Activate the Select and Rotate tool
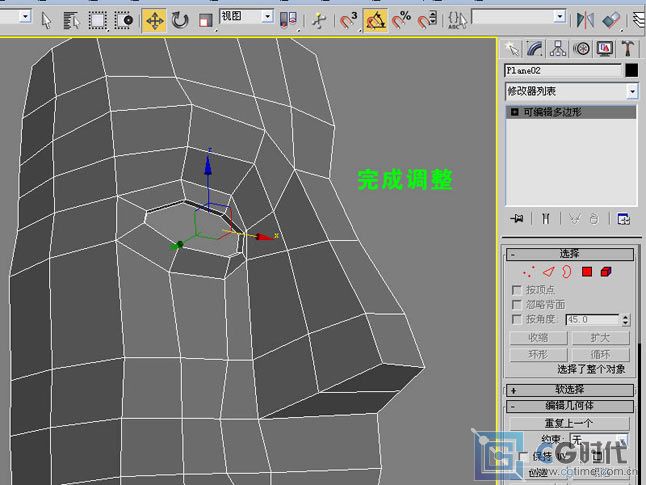646x485 pixels. [180, 20]
